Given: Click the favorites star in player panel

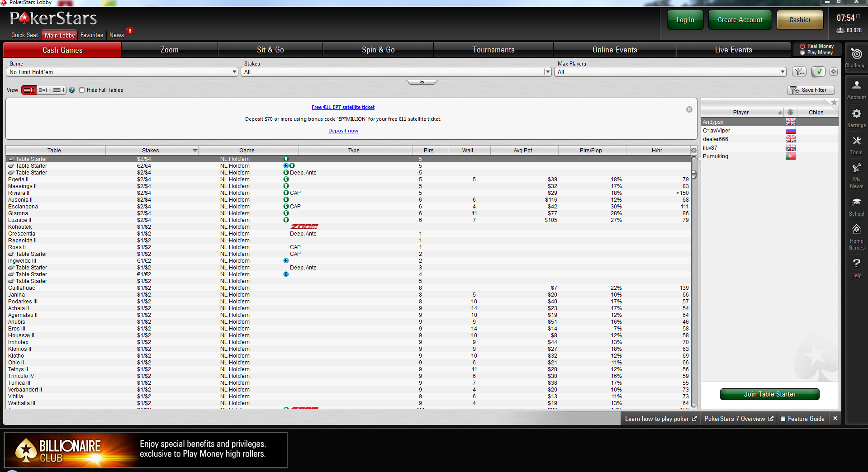Looking at the screenshot, I should click(834, 103).
